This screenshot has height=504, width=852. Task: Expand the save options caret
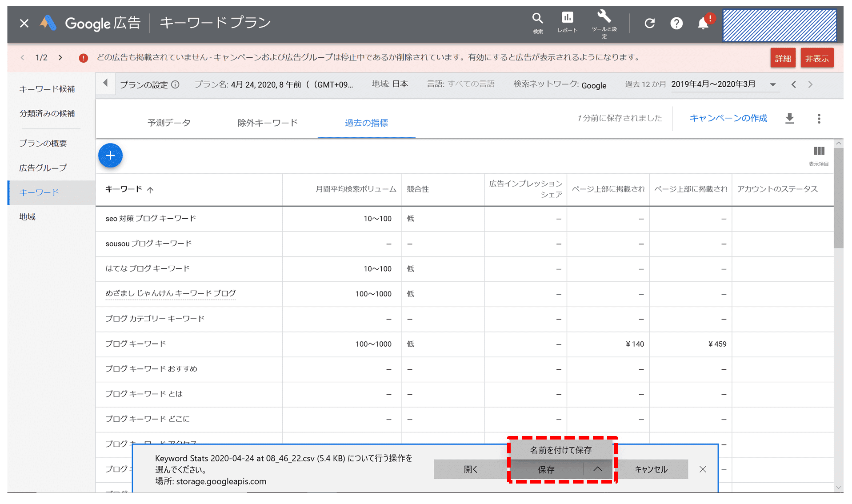point(598,469)
